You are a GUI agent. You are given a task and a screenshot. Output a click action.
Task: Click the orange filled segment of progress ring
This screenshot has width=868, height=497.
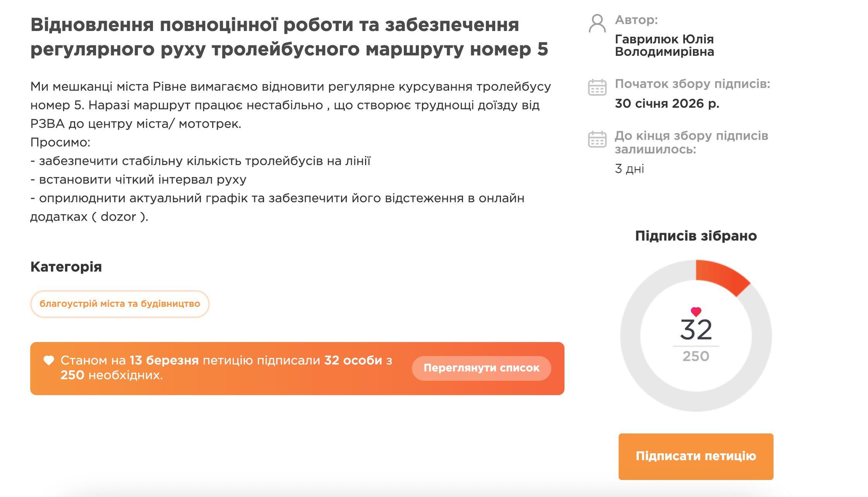coord(721,276)
